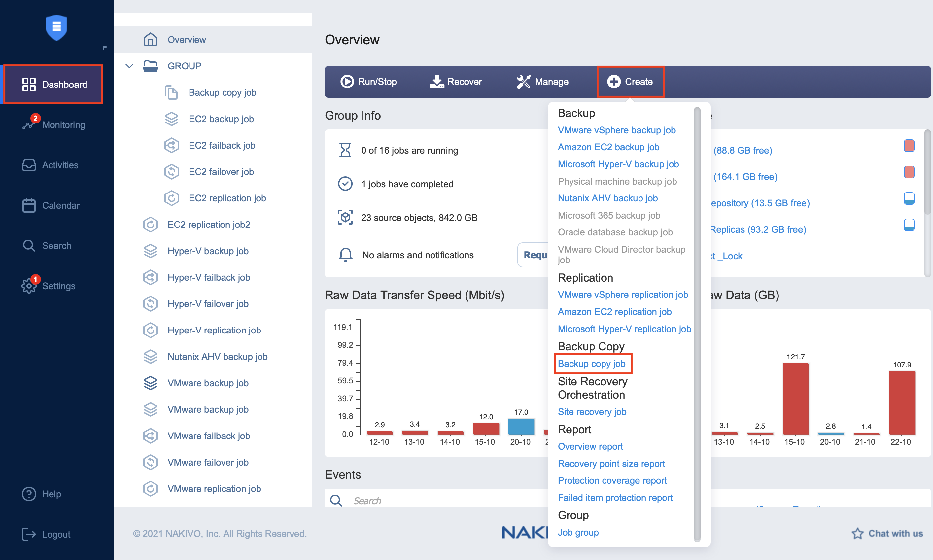Click the blue indicator beside 13.5 GB free

point(909,198)
